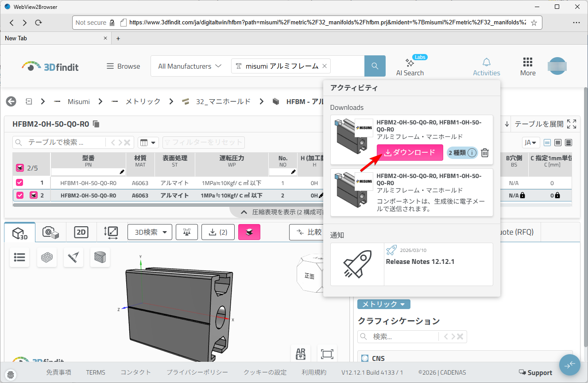Open the 3D検索 dropdown
Viewport: 588px width, 383px height.
(x=150, y=232)
